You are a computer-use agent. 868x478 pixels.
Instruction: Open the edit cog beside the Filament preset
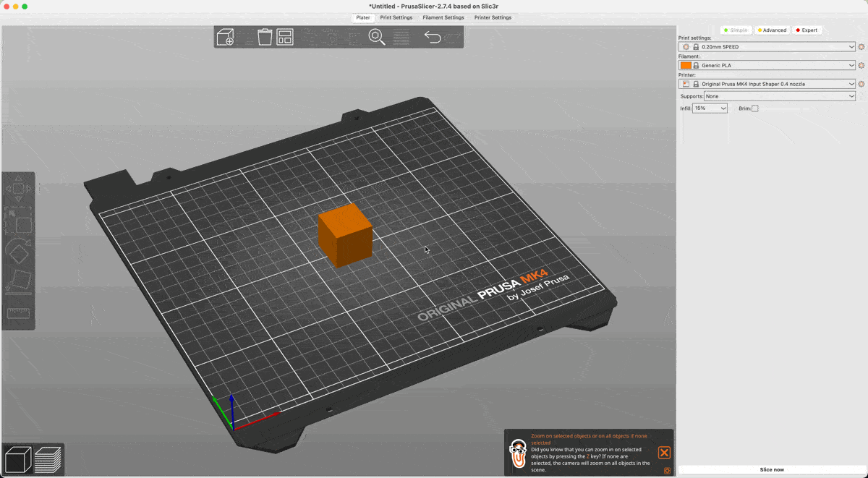click(x=861, y=65)
